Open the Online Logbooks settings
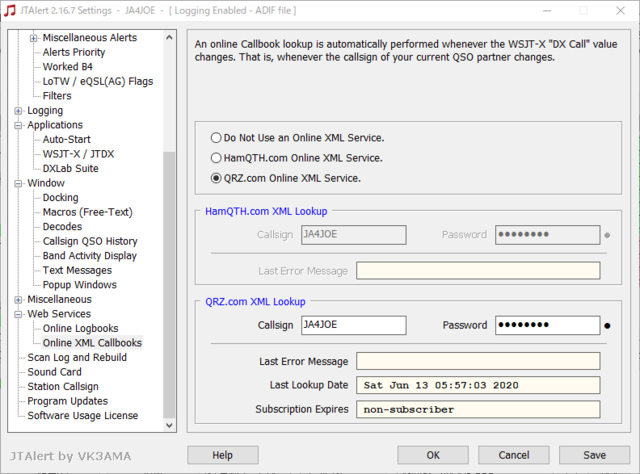This screenshot has height=474, width=640. (x=80, y=328)
